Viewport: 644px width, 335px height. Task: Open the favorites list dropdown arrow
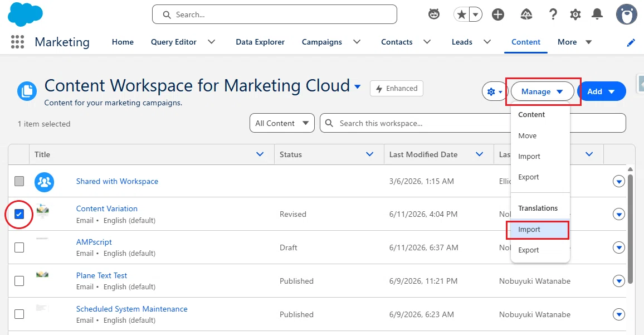(x=476, y=15)
